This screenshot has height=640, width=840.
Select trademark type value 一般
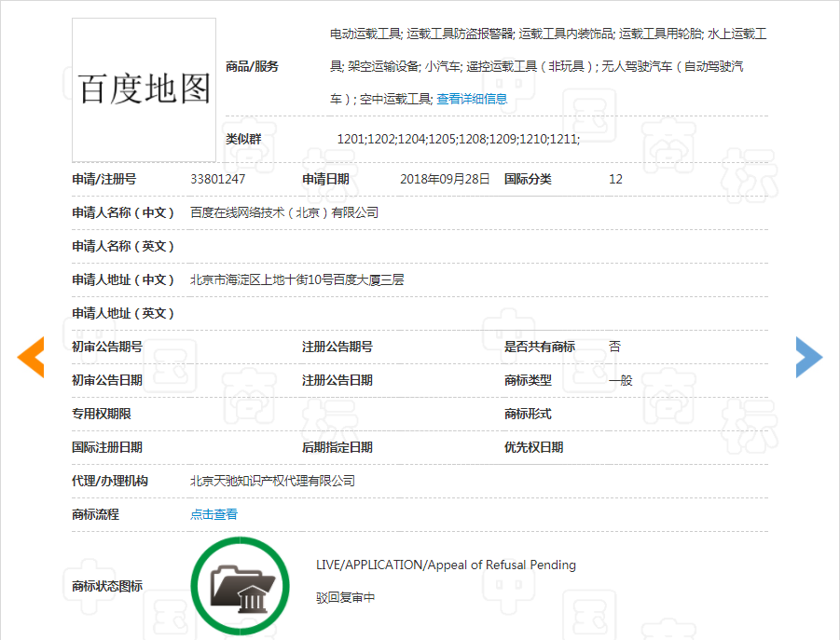pyautogui.click(x=620, y=380)
